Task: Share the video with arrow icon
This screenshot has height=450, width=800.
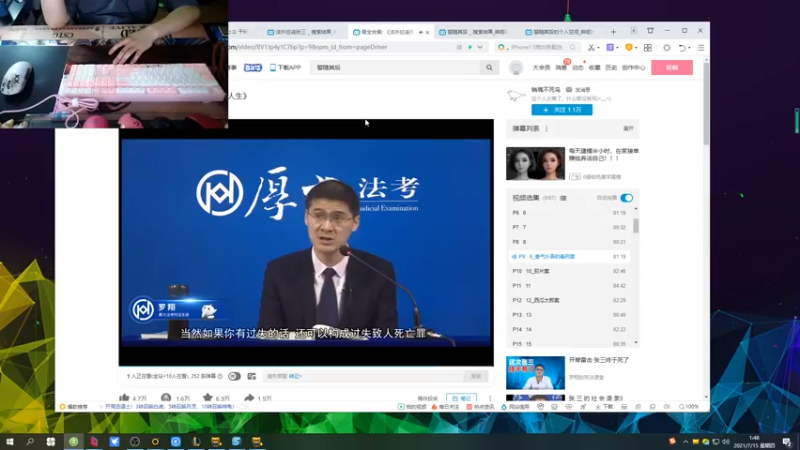Action: click(249, 397)
